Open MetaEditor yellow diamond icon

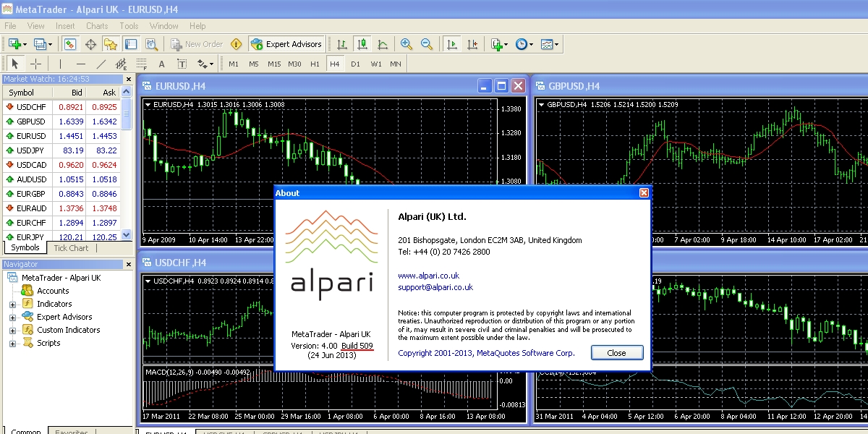pos(236,44)
